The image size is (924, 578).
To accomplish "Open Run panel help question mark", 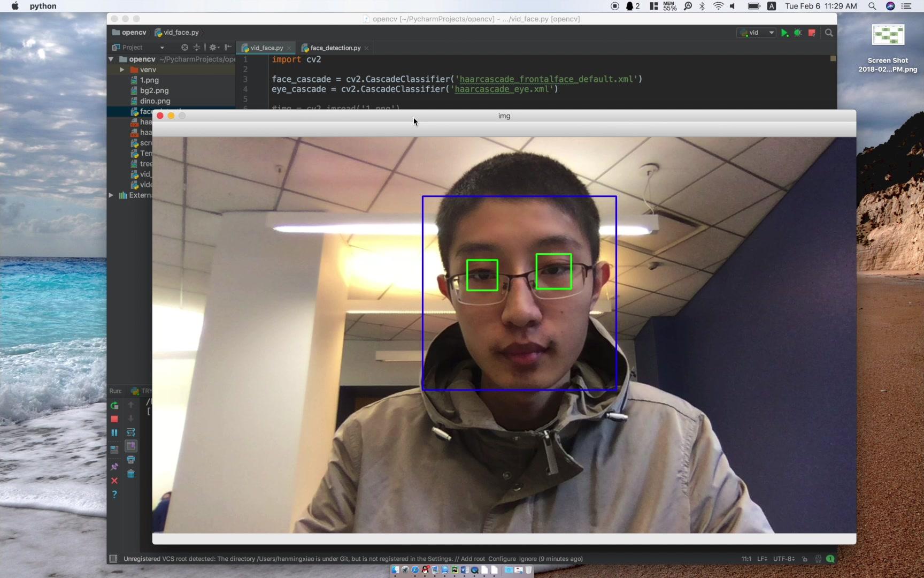I will (x=114, y=495).
